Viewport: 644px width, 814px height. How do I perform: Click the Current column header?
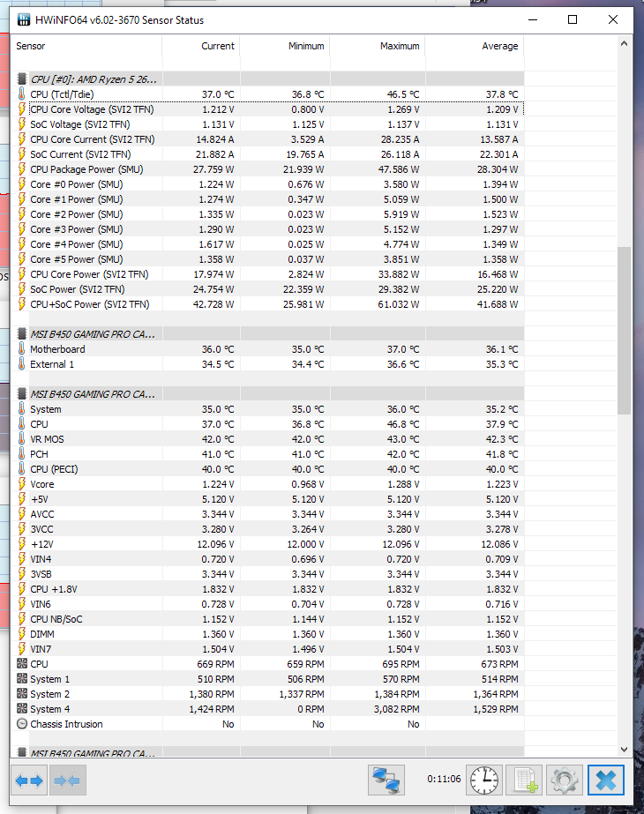tap(201, 46)
